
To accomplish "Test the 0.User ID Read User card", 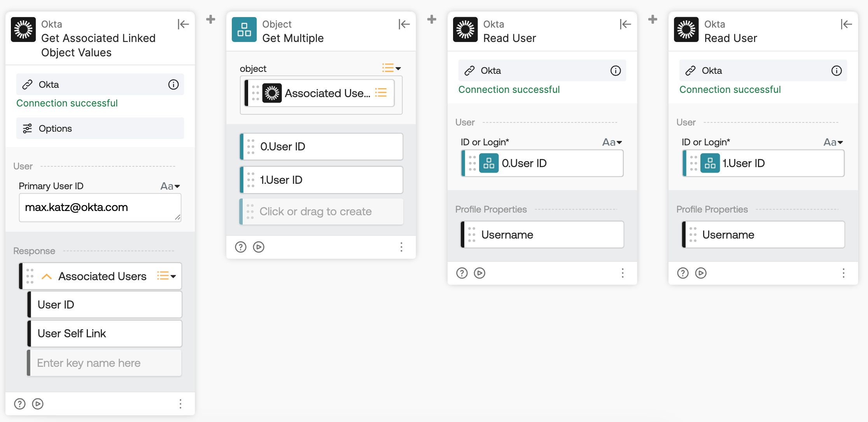I will pyautogui.click(x=480, y=273).
